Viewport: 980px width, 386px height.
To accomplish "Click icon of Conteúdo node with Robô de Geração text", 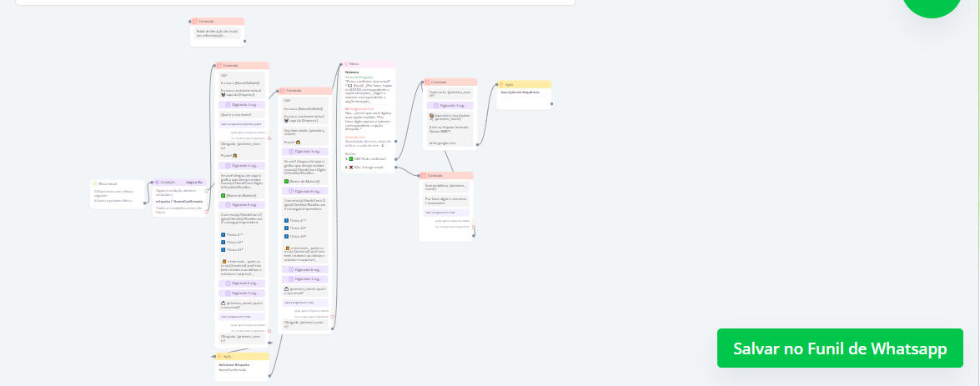I will (x=194, y=22).
